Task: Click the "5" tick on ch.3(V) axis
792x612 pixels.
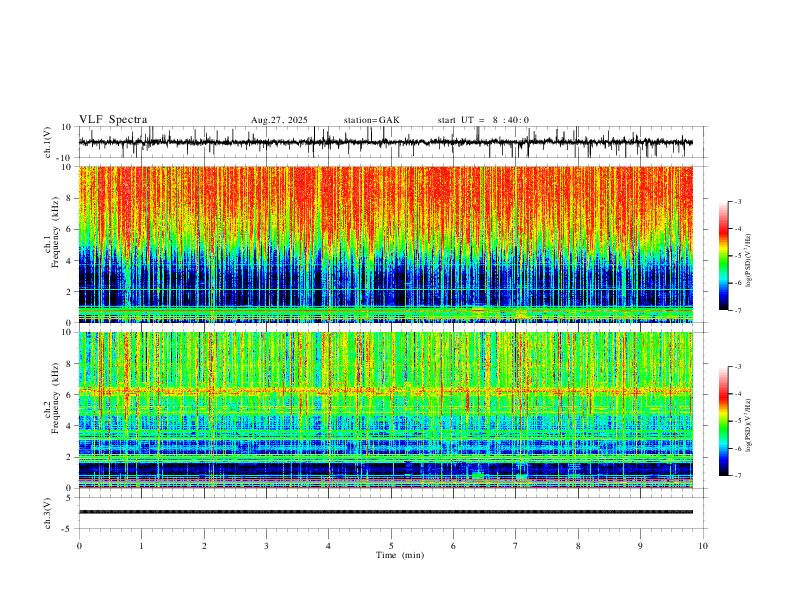Action: pyautogui.click(x=70, y=498)
